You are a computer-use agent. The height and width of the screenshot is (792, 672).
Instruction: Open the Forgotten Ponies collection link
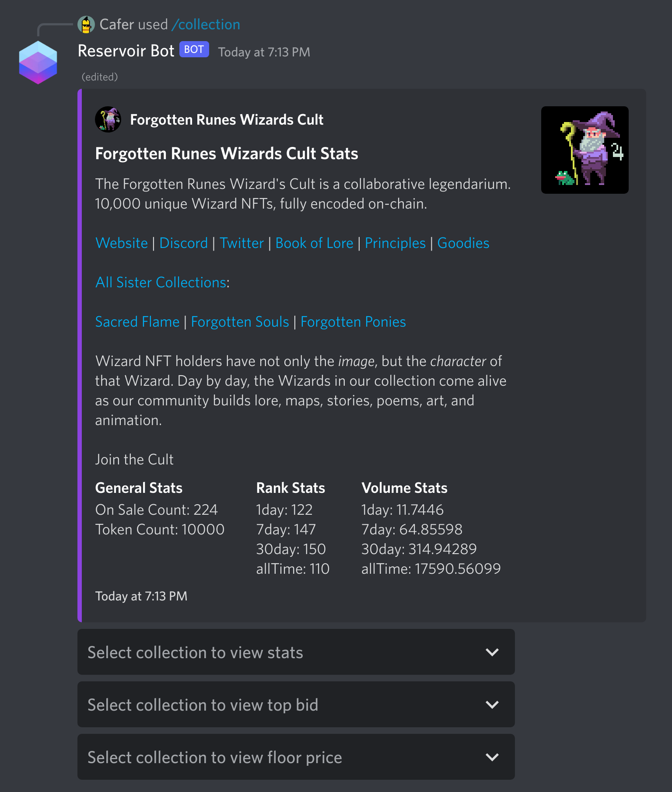353,322
